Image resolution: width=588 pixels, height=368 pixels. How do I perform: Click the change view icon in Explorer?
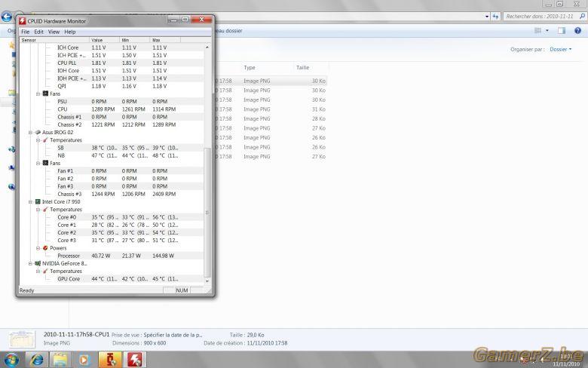(537, 30)
